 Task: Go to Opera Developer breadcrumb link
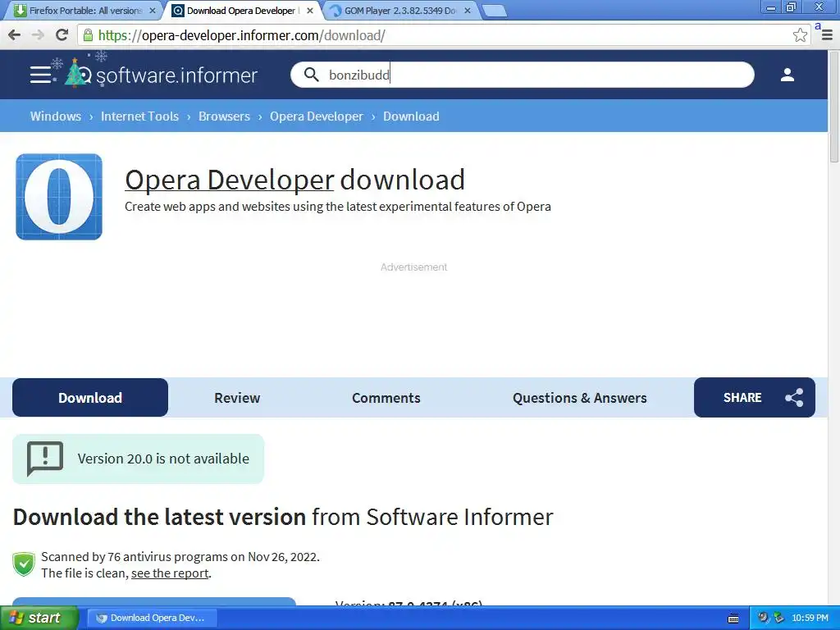pos(317,116)
